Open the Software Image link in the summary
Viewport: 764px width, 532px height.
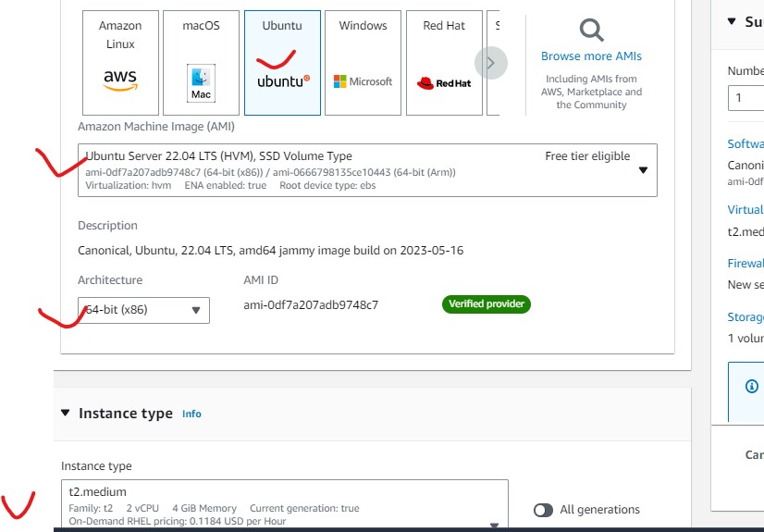[746, 143]
